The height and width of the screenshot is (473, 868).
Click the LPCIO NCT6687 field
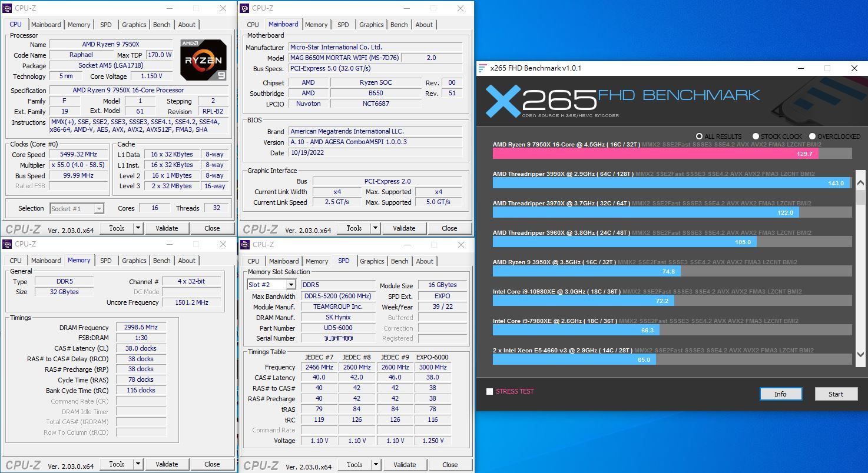tap(376, 104)
